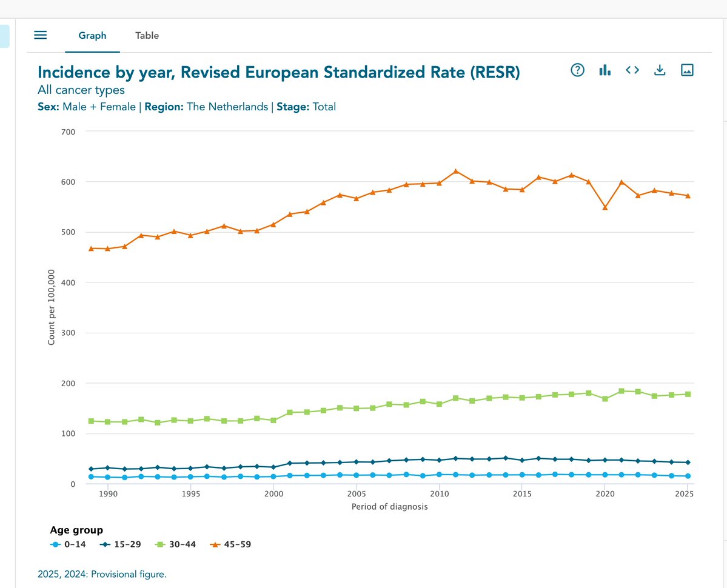The height and width of the screenshot is (588, 727).
Task: Click the 'Stage: Total' filter text
Action: pyautogui.click(x=306, y=107)
